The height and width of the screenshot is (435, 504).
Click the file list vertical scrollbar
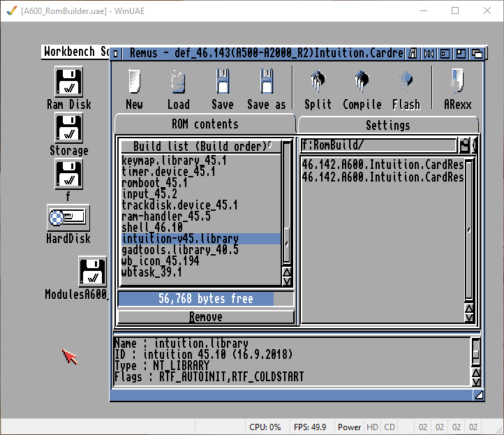[x=469, y=230]
